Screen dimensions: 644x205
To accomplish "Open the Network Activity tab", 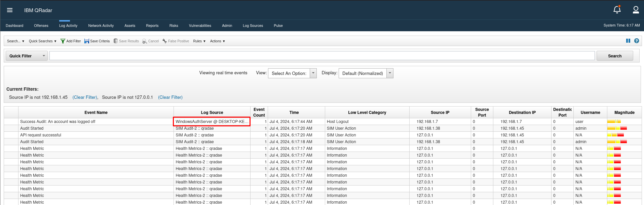I will pyautogui.click(x=101, y=26).
